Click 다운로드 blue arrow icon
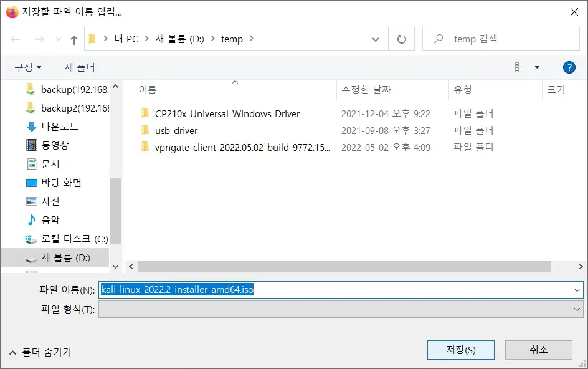This screenshot has width=588, height=369. click(32, 127)
